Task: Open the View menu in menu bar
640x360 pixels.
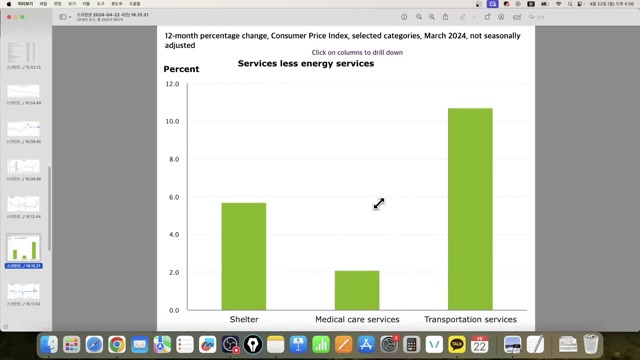Action: tap(72, 4)
